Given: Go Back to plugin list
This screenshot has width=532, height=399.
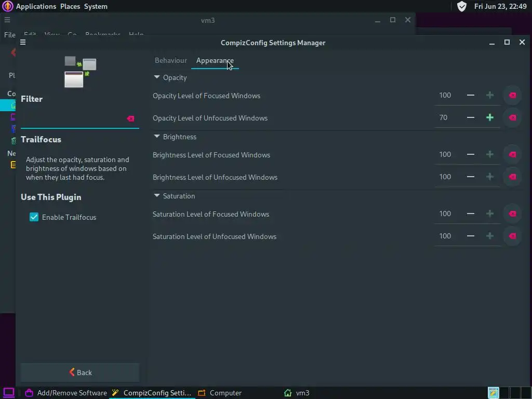Looking at the screenshot, I should [x=80, y=373].
